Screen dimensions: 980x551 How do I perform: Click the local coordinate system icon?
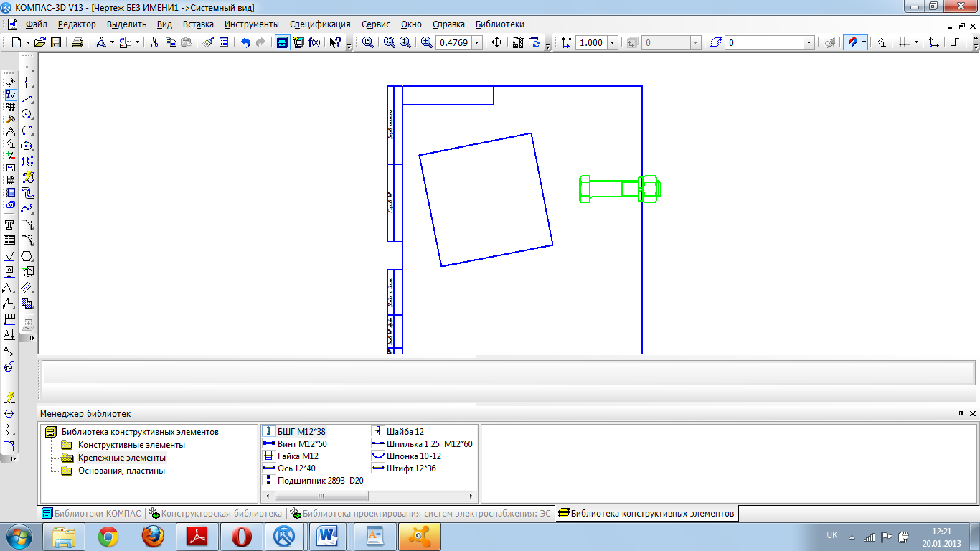coord(933,42)
